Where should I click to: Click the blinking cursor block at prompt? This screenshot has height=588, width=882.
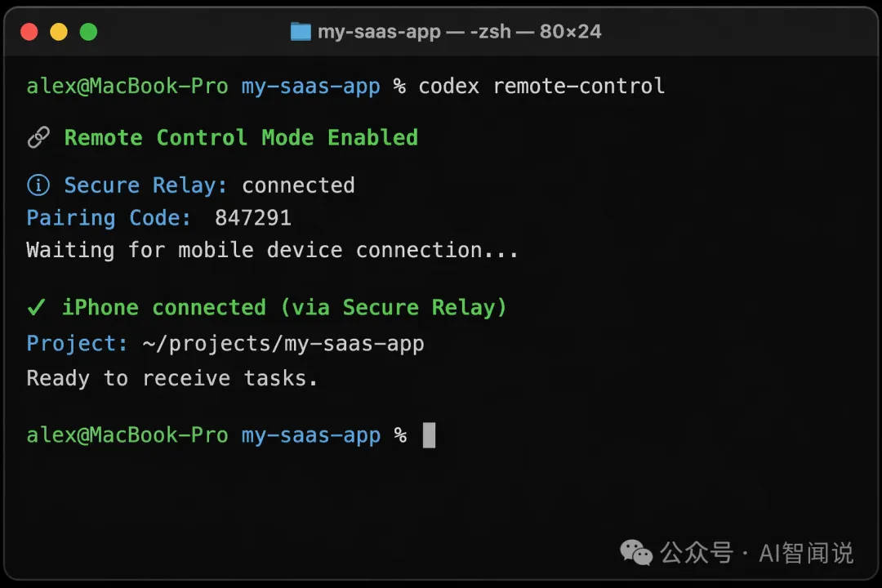(x=429, y=435)
